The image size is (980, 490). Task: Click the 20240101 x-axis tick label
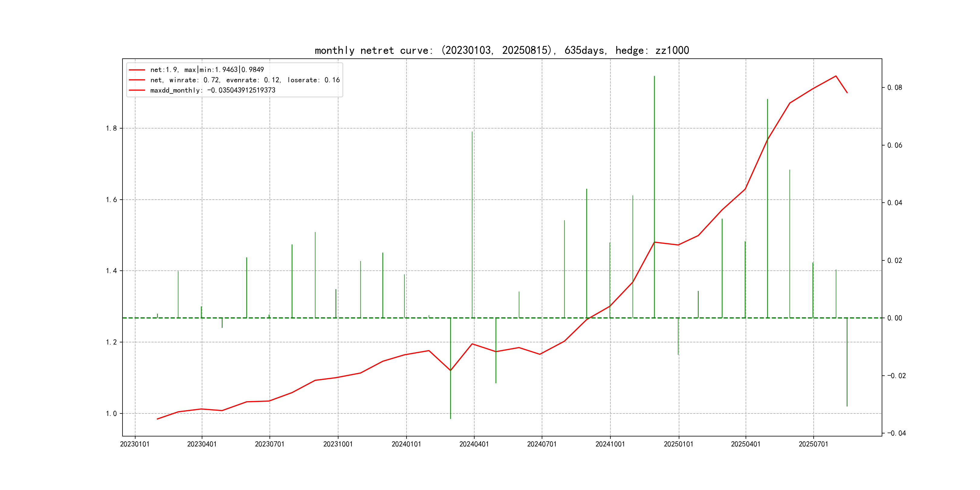[406, 444]
